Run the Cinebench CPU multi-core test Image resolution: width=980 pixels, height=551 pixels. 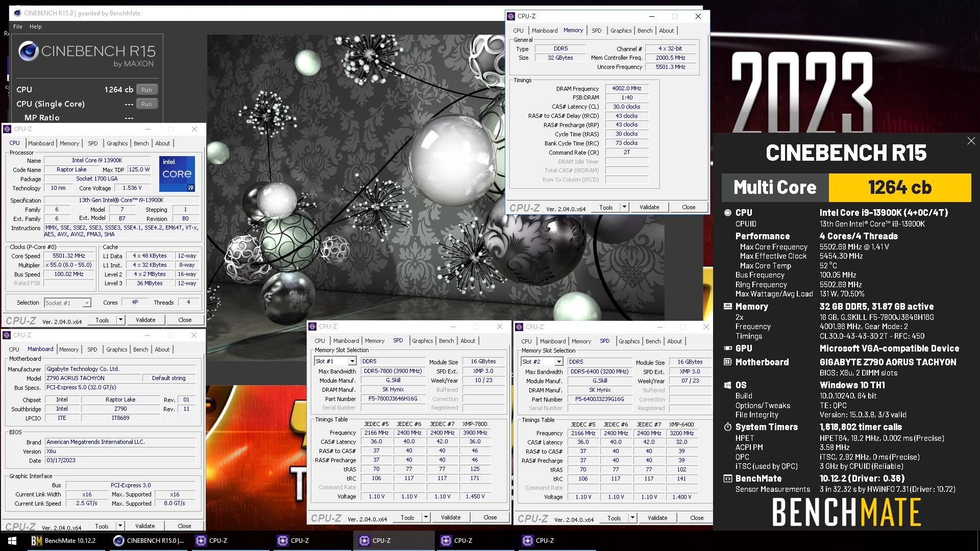[x=146, y=90]
